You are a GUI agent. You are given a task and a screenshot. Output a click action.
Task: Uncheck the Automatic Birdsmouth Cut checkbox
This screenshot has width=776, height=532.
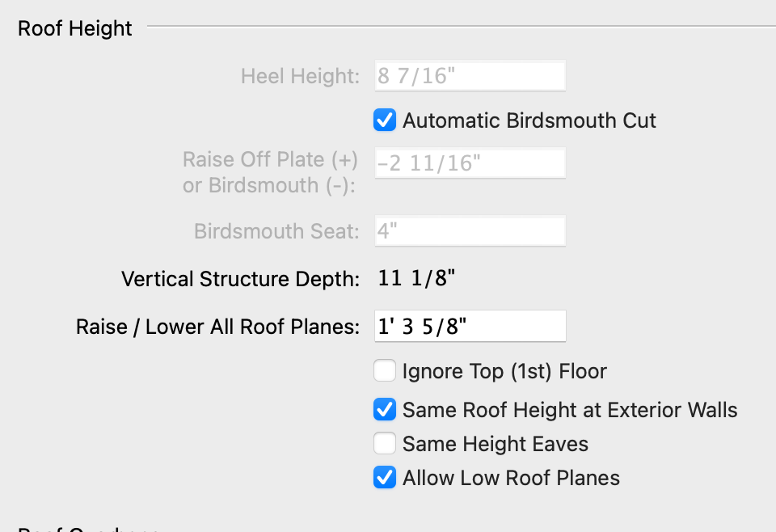click(385, 121)
